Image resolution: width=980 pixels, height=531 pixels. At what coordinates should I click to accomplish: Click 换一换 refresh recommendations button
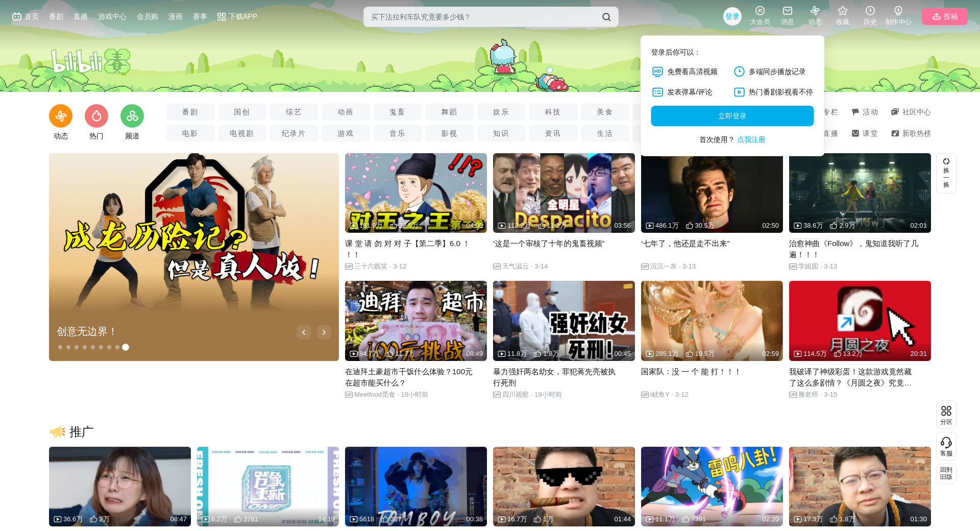pos(946,173)
